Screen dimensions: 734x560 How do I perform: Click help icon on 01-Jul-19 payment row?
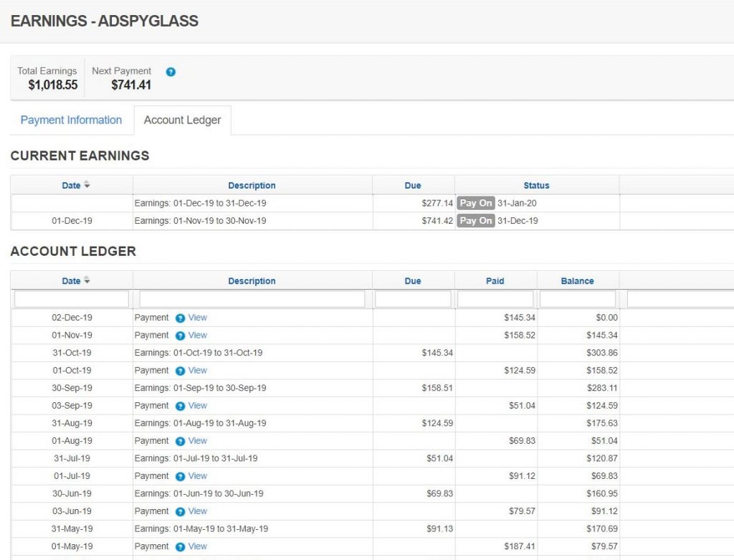click(x=180, y=476)
